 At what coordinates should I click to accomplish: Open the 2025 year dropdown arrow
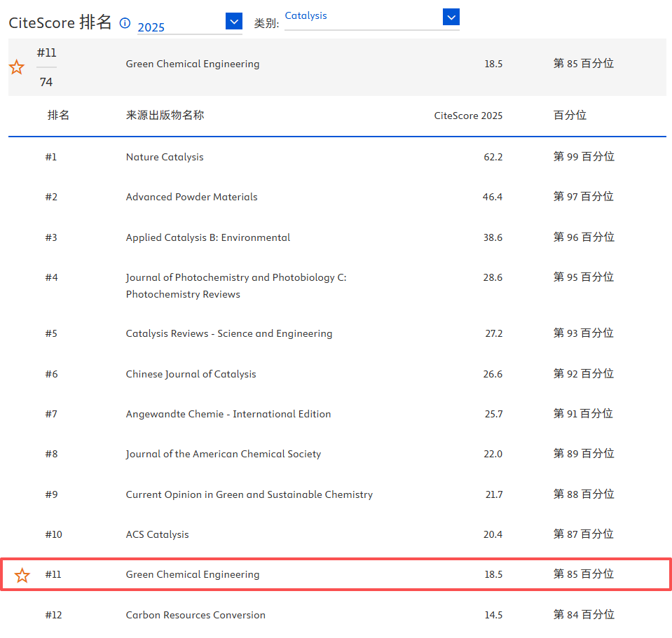pos(233,21)
